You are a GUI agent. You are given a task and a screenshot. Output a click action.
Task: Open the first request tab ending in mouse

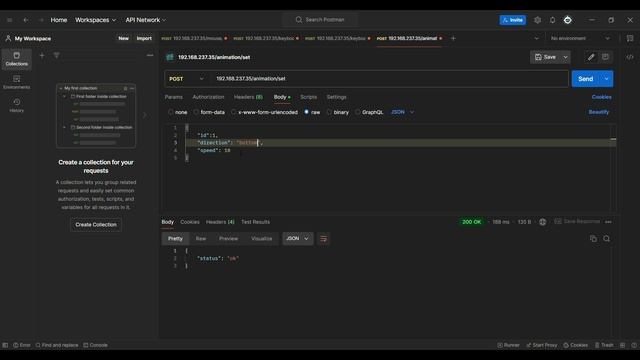[194, 38]
